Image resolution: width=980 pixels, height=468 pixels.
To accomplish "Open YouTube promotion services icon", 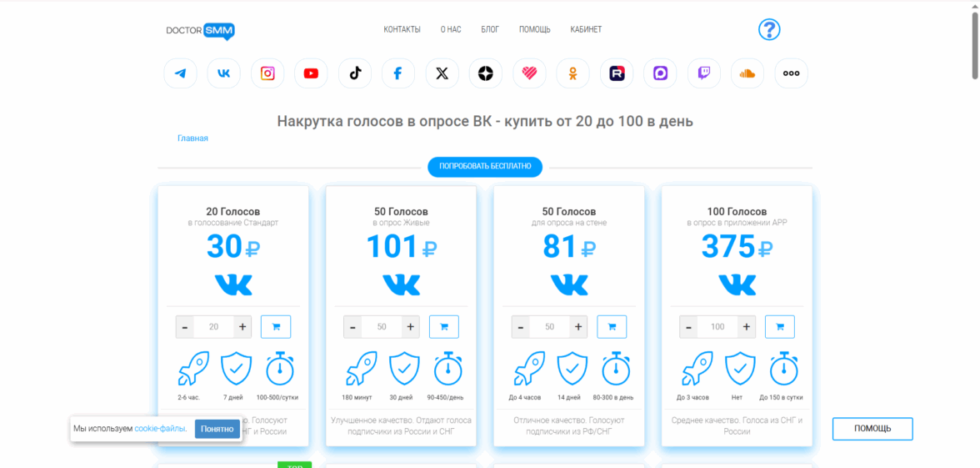I will pyautogui.click(x=311, y=73).
